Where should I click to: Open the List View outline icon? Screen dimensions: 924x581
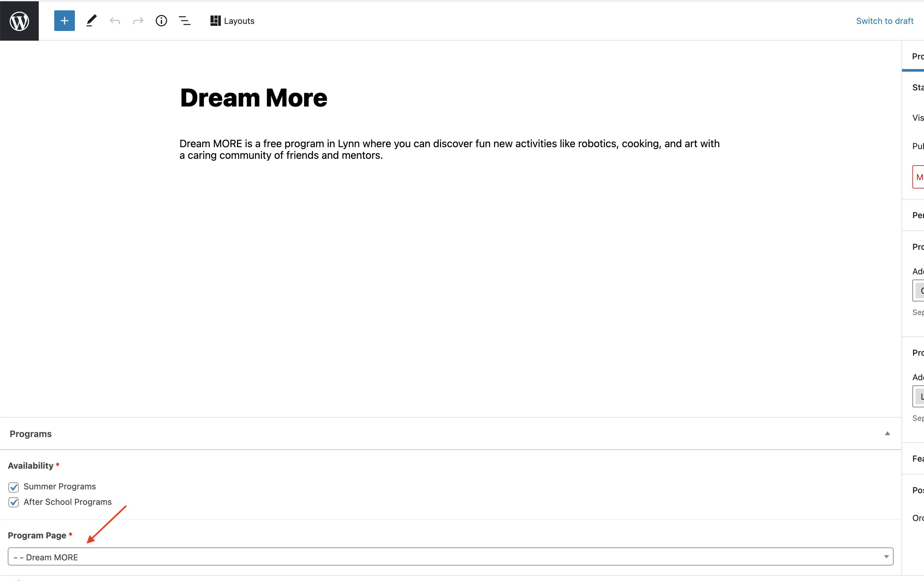click(x=185, y=21)
